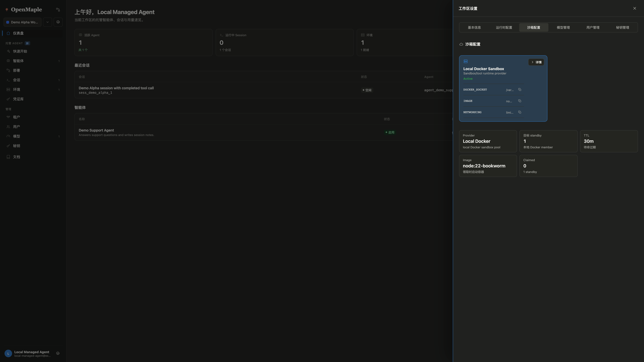Expand 详情 details on Local Docker Sandbox
Screen dimensions: 644x362
pos(536,62)
